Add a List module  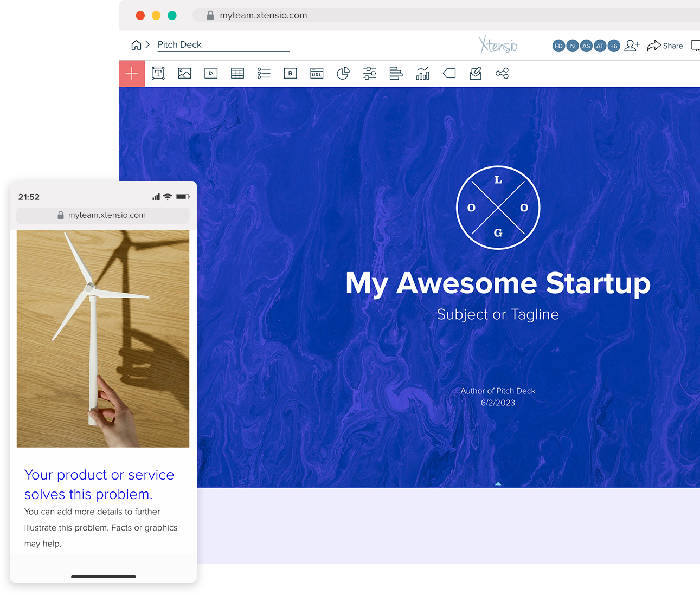pyautogui.click(x=264, y=73)
